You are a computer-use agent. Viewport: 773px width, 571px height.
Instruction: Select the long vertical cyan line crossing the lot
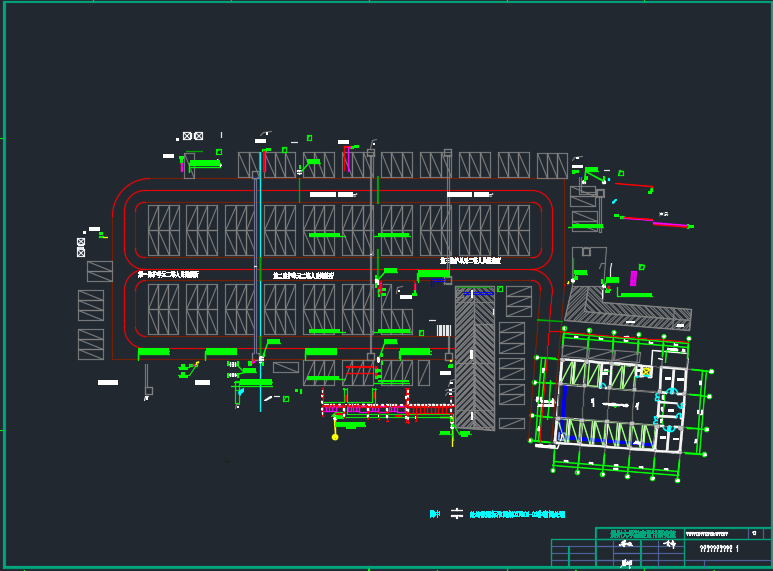click(x=260, y=282)
